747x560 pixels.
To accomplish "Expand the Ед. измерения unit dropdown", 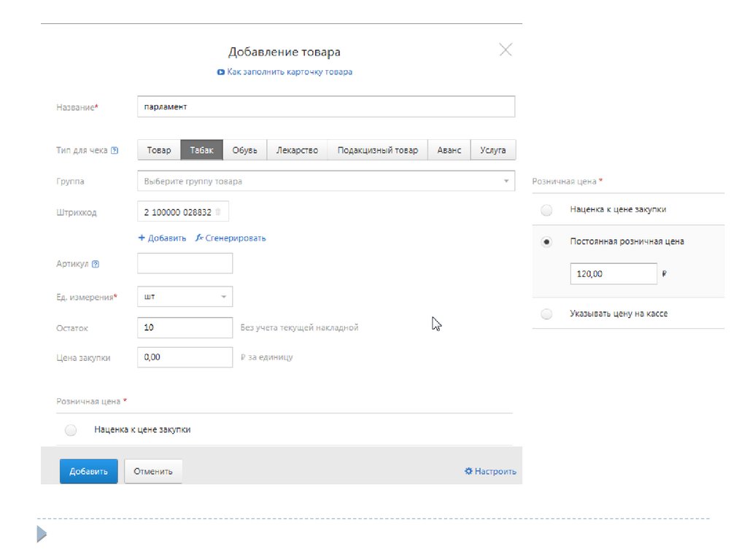I will pos(185,297).
